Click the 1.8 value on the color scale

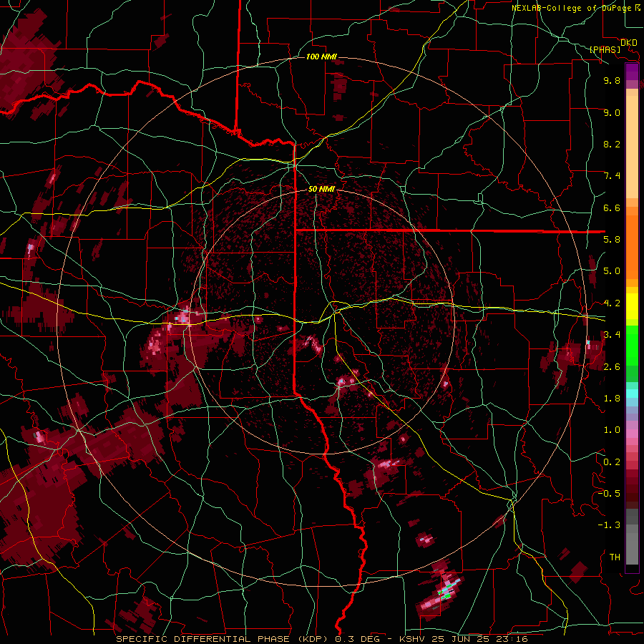tap(612, 399)
